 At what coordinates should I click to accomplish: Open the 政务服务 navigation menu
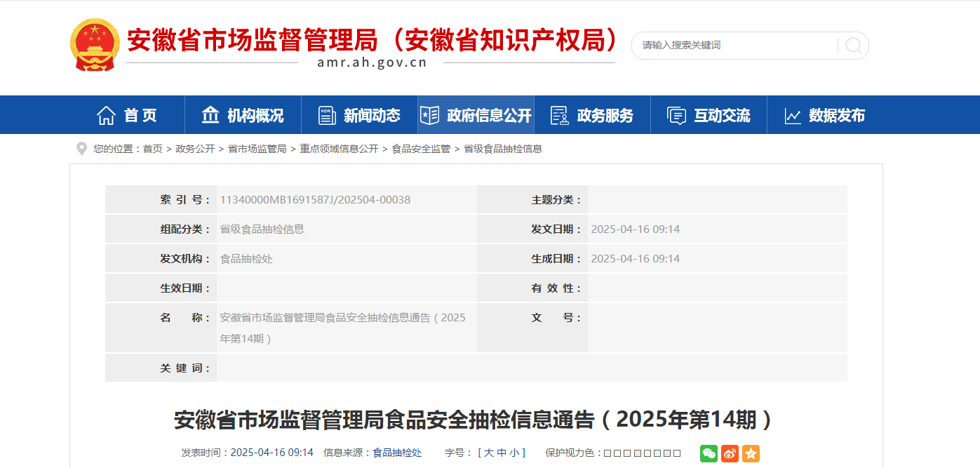coord(592,115)
